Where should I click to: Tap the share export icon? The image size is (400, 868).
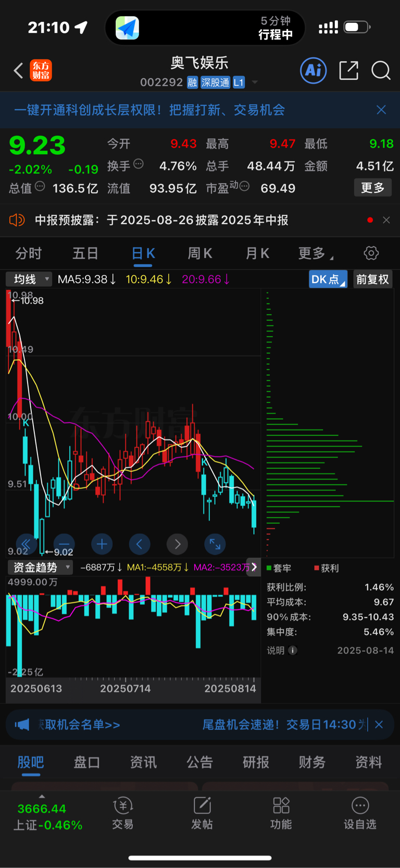[348, 70]
